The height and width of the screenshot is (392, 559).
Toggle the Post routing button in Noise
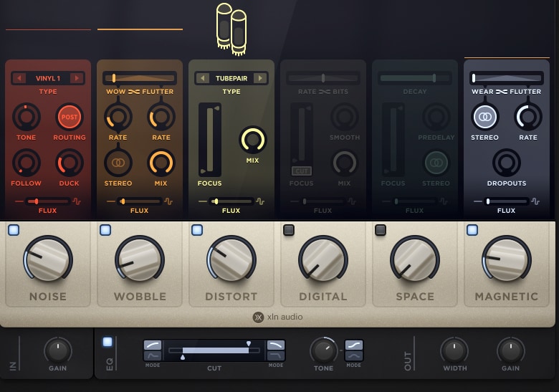[70, 117]
